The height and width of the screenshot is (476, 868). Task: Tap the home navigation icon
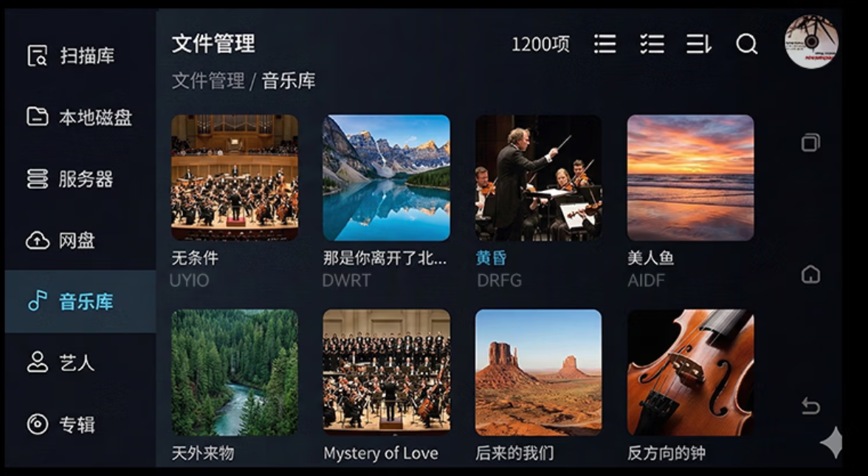810,274
